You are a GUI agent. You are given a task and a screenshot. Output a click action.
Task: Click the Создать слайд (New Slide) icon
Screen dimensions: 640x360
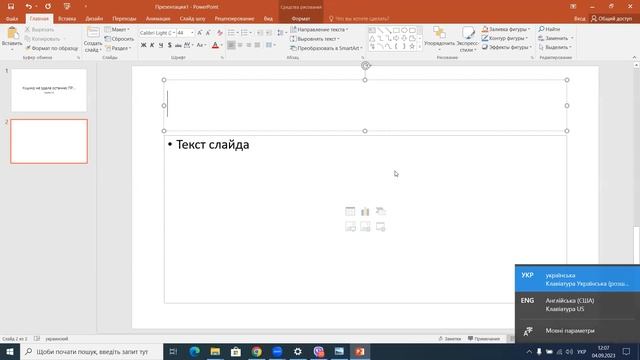tap(93, 33)
